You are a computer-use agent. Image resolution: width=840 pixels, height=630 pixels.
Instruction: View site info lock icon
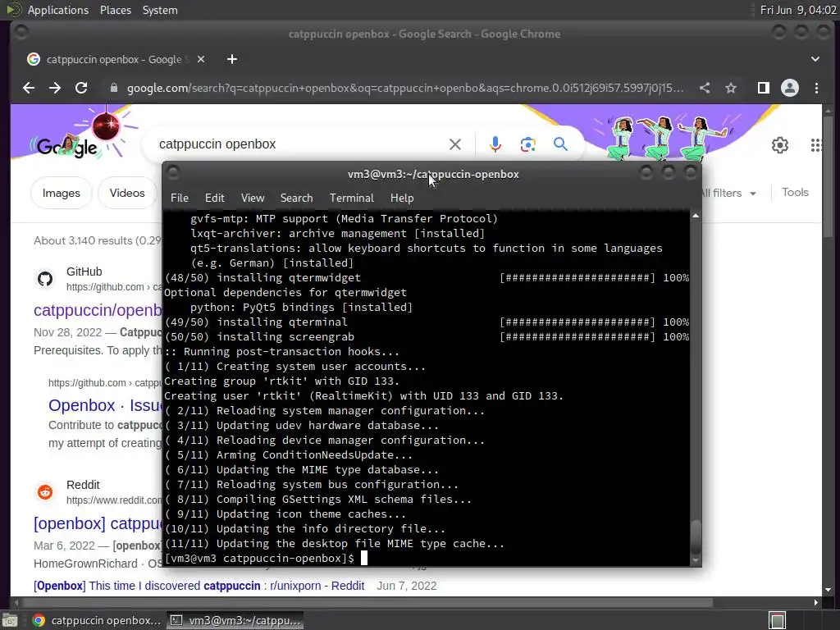[x=113, y=88]
